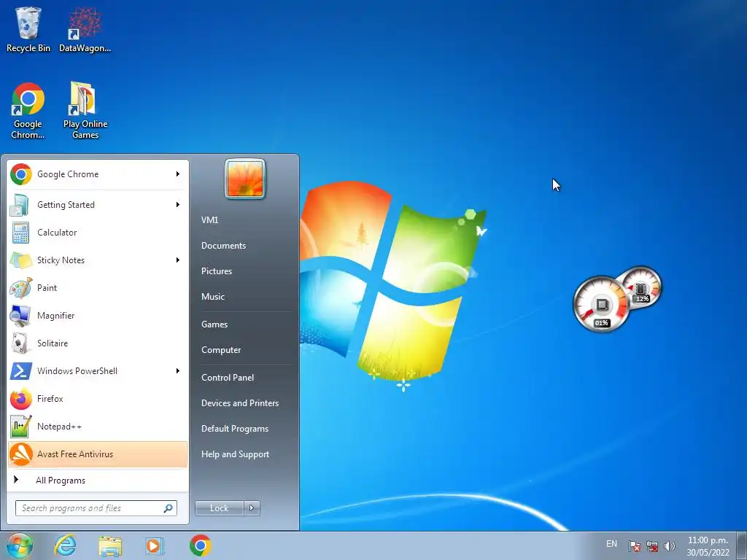Click the user account flower picture
Image resolution: width=747 pixels, height=560 pixels.
coord(245,179)
